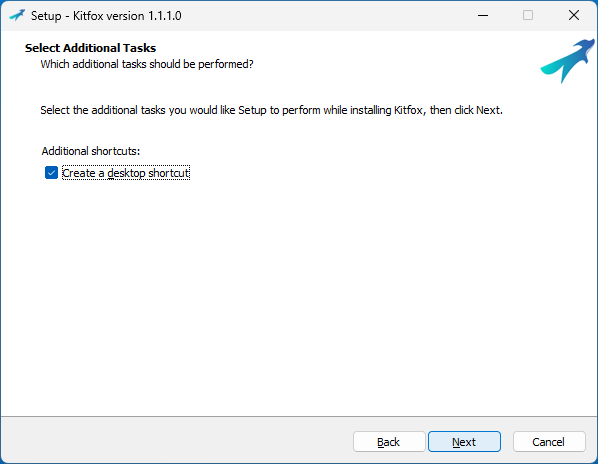Click the empty grey footer left of Back
The height and width of the screenshot is (464, 598).
click(175, 440)
